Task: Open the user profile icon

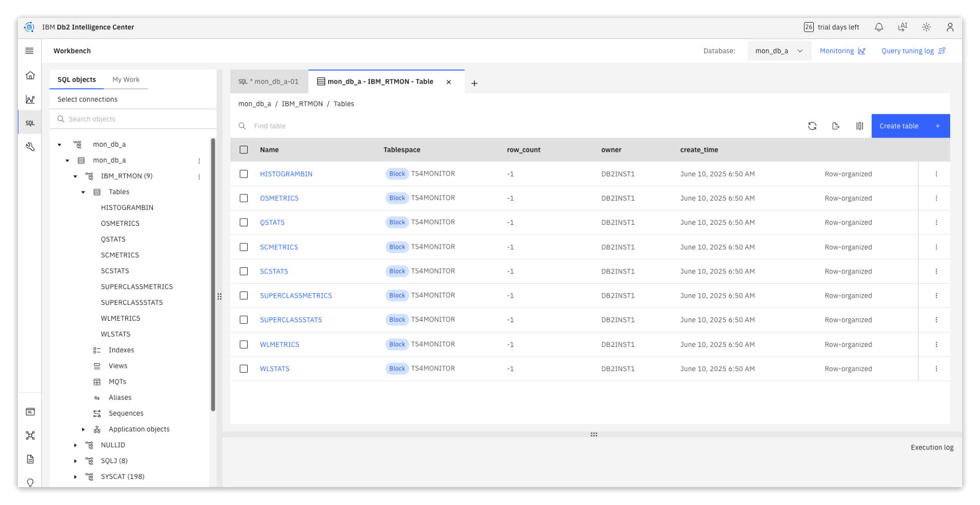Action: [950, 27]
